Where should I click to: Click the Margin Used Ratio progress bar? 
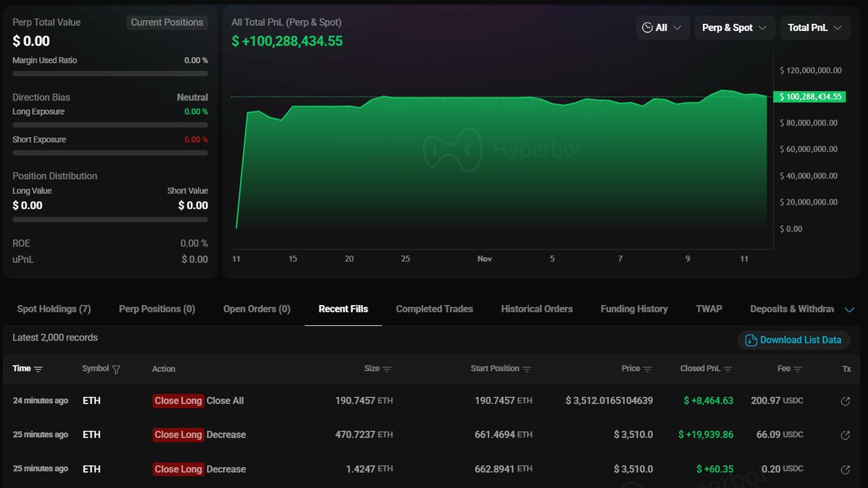click(109, 73)
